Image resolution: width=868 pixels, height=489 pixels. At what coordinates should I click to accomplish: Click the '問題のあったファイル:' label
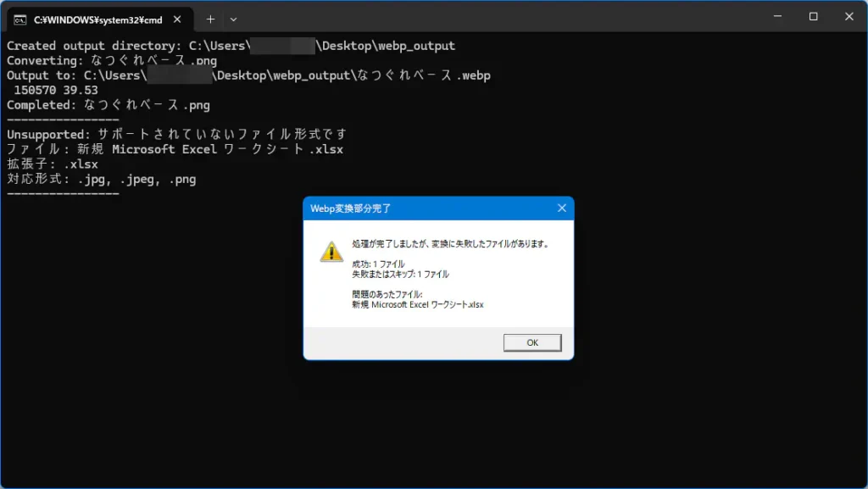387,294
